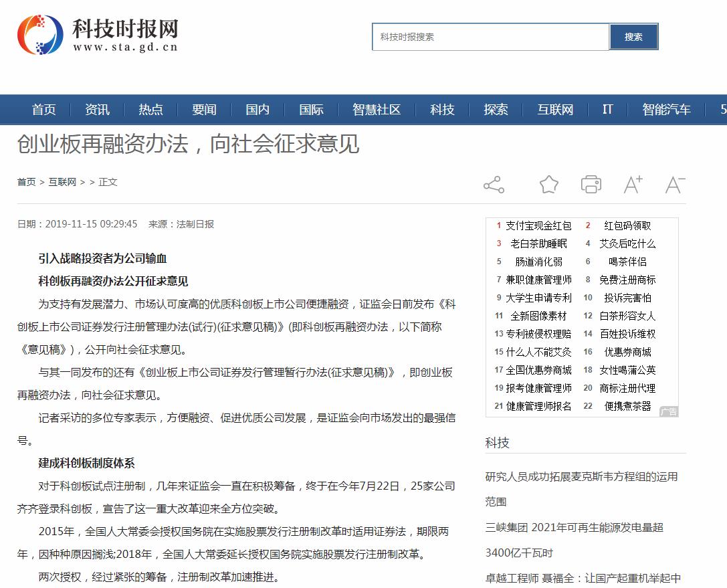Increase font size with A+ icon
Screen dimensions: 727x588
[633, 184]
